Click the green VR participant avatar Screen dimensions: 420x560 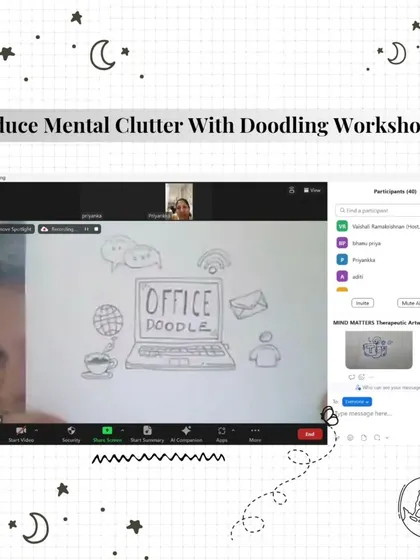click(342, 226)
